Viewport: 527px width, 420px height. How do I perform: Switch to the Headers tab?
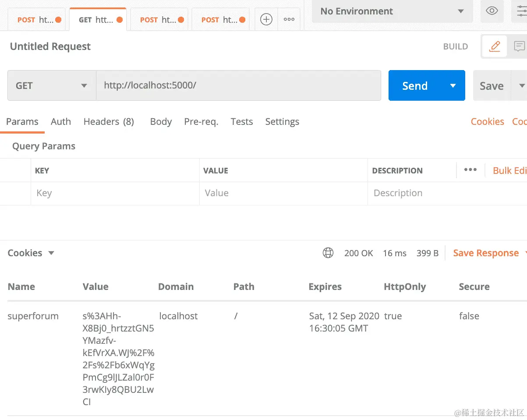[x=109, y=122]
